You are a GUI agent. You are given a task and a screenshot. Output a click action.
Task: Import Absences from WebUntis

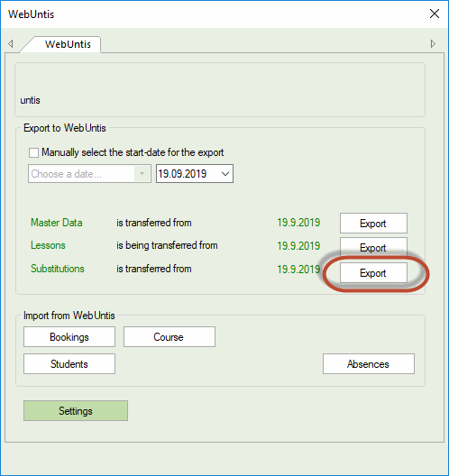point(369,363)
